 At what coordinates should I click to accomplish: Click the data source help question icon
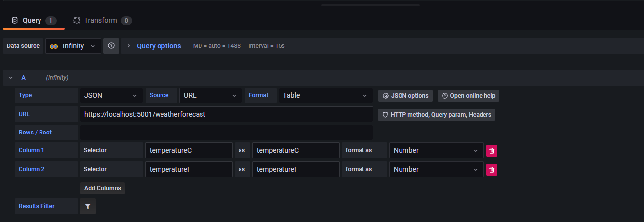coord(111,46)
